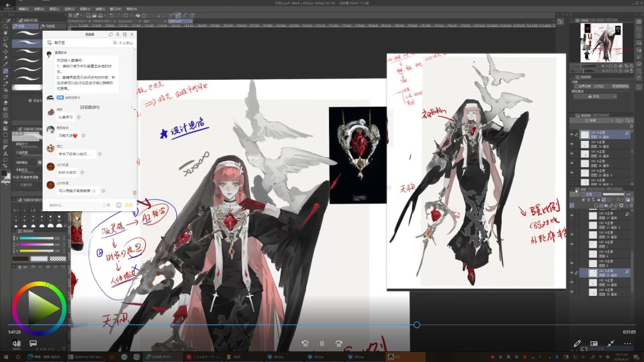Select the dark main color swatch

[20, 258]
